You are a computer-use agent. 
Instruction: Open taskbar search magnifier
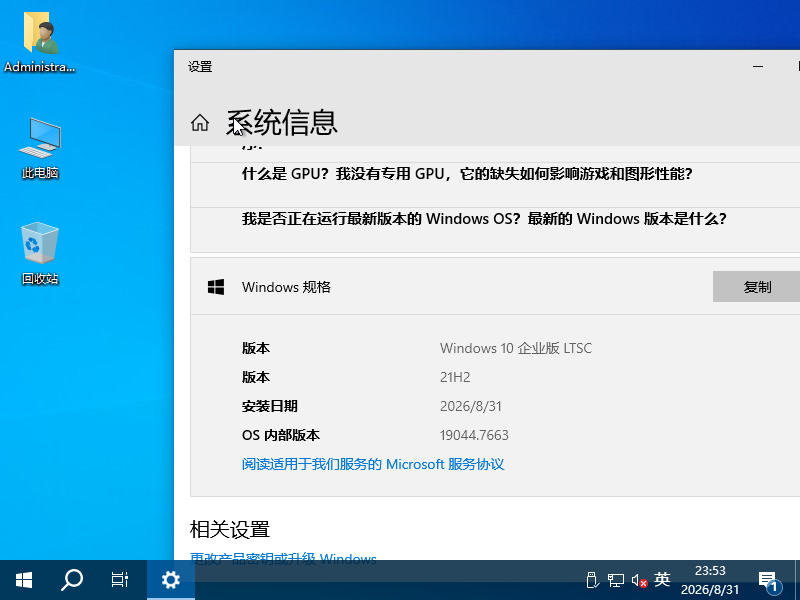click(72, 580)
